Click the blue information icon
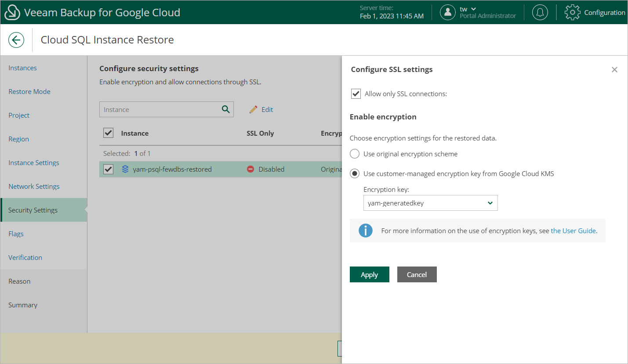 pos(366,231)
